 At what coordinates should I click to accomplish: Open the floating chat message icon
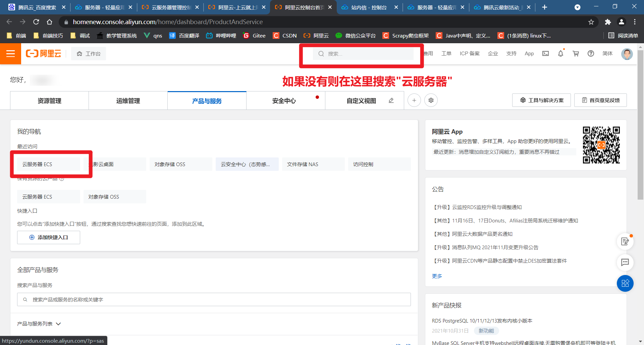click(x=625, y=262)
